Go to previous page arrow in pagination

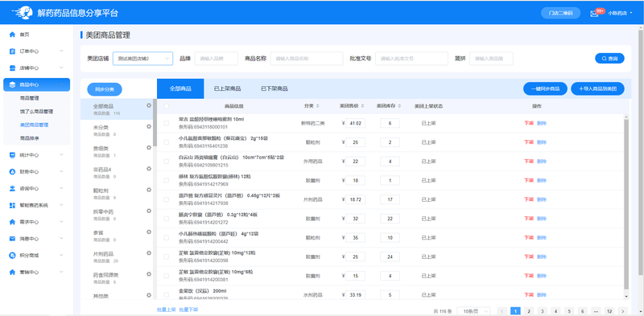click(x=502, y=311)
